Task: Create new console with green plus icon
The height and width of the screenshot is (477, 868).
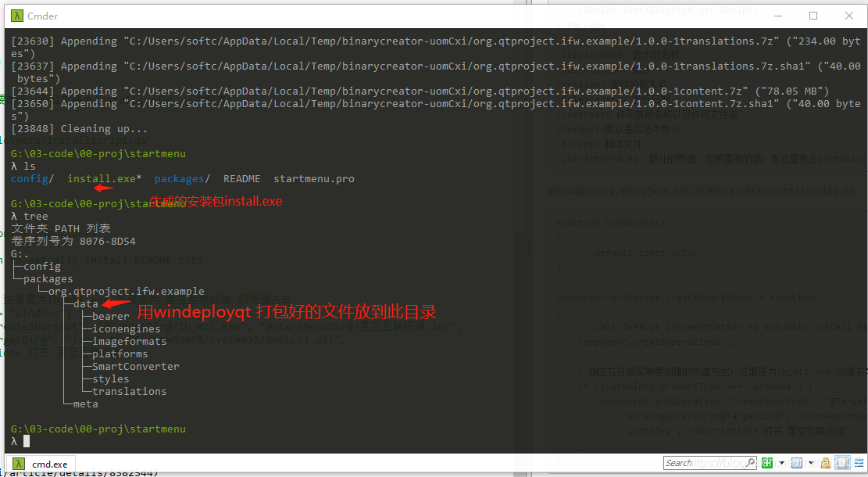Action: [x=767, y=463]
